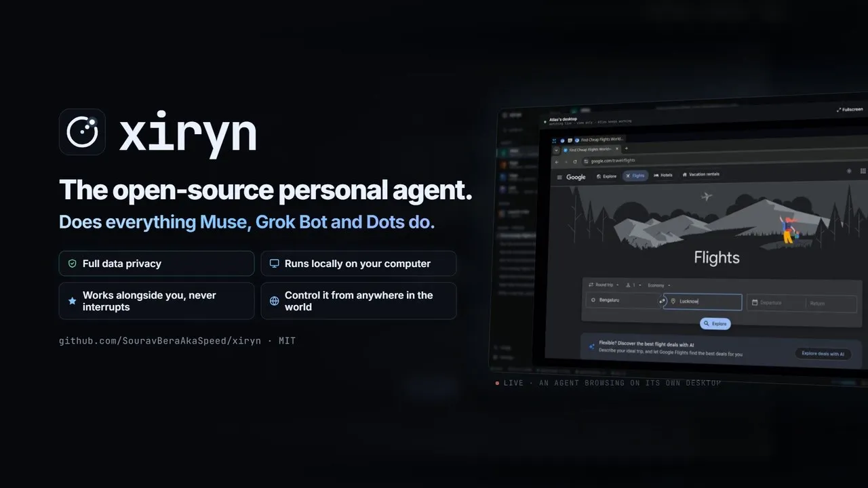The width and height of the screenshot is (868, 488).
Task: Select the Hotels tab
Action: tap(663, 175)
